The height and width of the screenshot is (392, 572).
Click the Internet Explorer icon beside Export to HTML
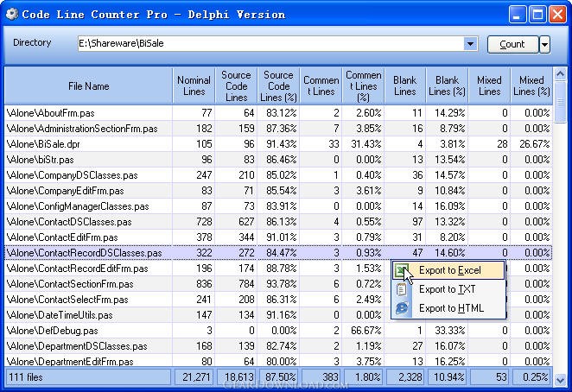(402, 308)
